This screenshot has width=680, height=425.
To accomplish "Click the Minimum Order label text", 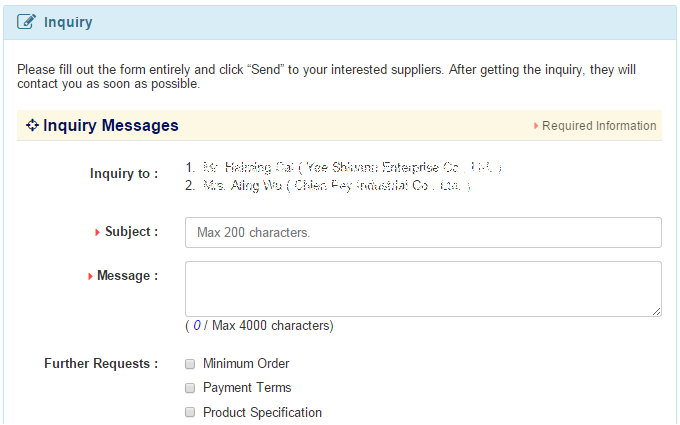I will coord(246,363).
